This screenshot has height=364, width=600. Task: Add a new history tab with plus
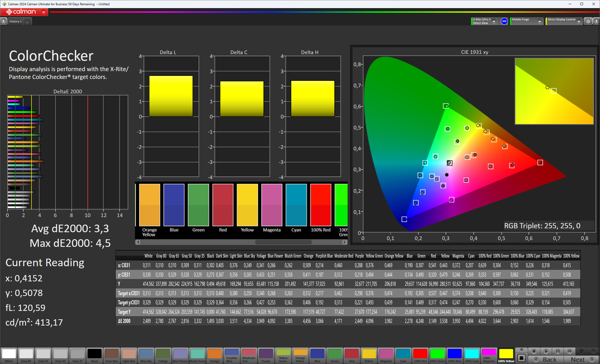click(27, 22)
